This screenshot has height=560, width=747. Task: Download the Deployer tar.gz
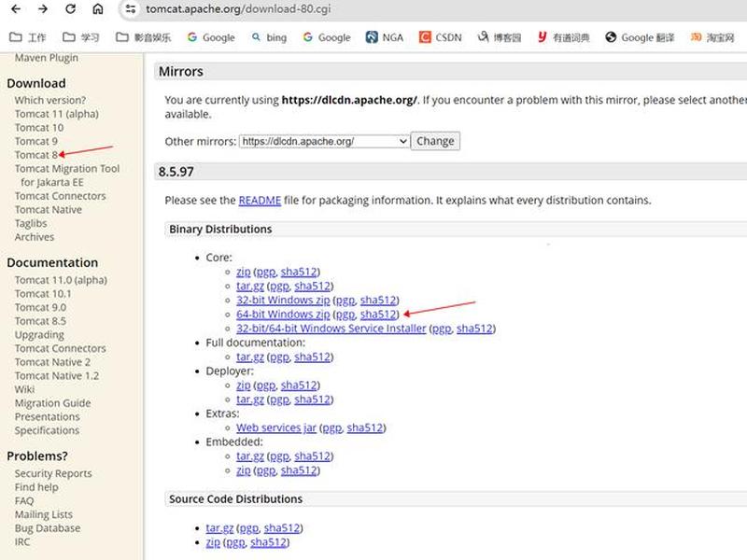250,399
